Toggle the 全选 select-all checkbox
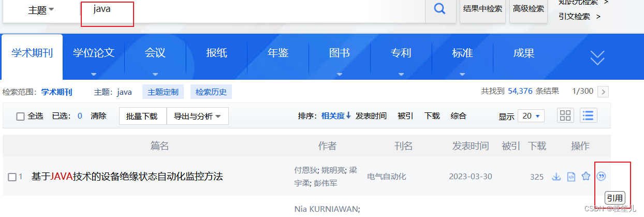The height and width of the screenshot is (217, 644). 21,117
